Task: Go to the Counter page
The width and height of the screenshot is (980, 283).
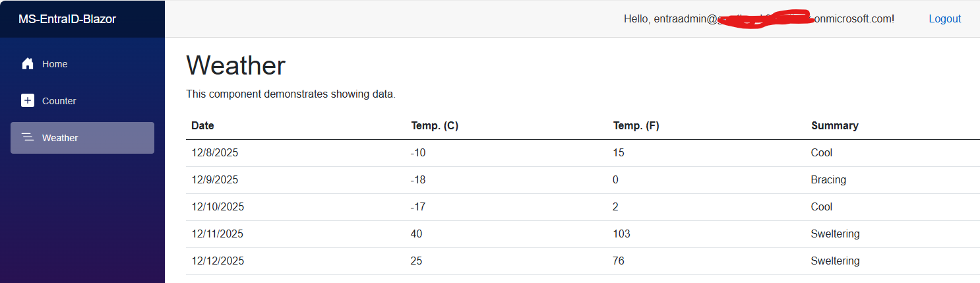Action: 59,101
